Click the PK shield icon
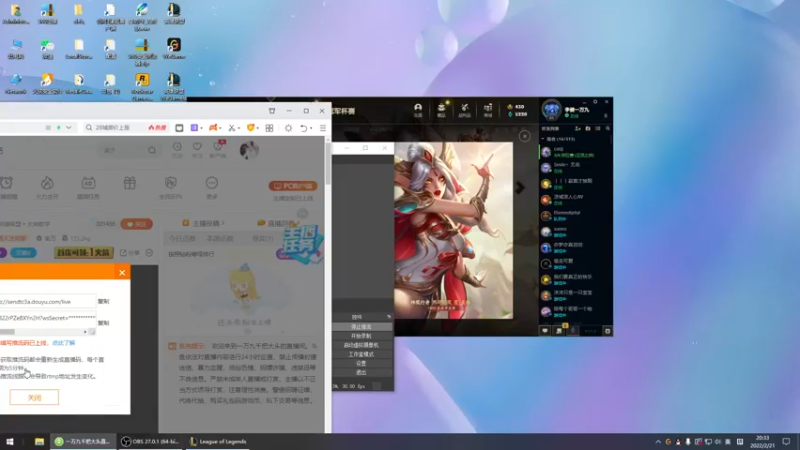Image resolution: width=800 pixels, height=450 pixels. tap(170, 183)
